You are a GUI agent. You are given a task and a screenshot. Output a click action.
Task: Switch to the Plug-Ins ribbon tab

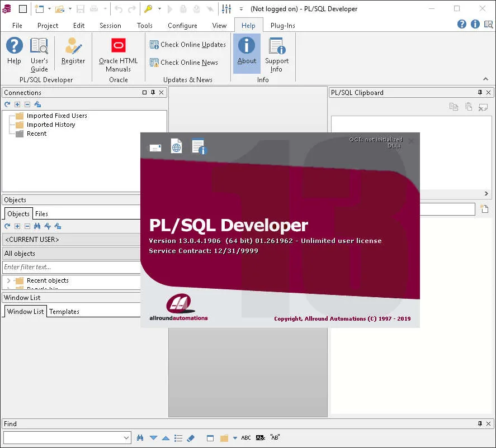pyautogui.click(x=282, y=26)
